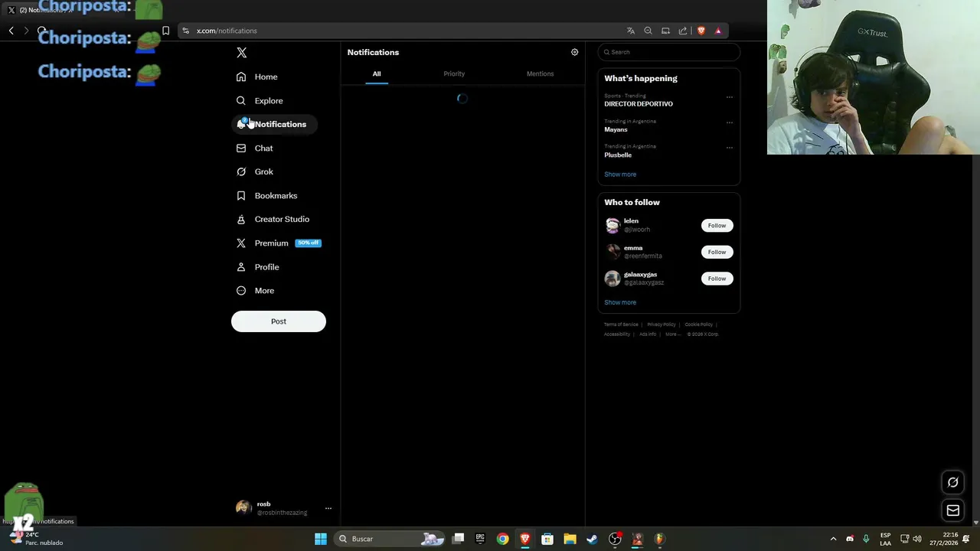Open the DIRECTOR DEPORTIVO trend
This screenshot has width=980, height=551.
coord(639,103)
